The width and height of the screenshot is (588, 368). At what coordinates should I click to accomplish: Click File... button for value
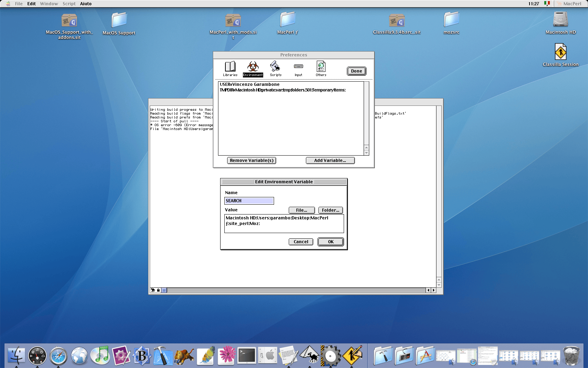click(x=302, y=210)
